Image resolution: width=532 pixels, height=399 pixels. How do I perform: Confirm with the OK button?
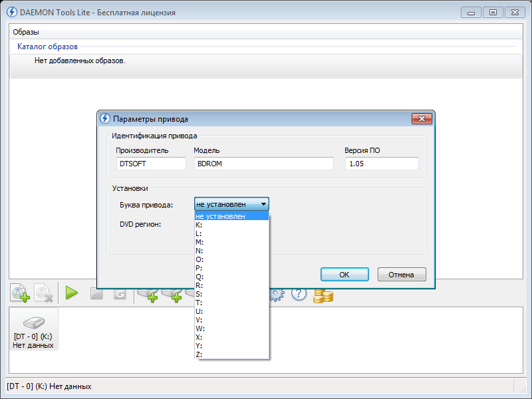pyautogui.click(x=344, y=275)
